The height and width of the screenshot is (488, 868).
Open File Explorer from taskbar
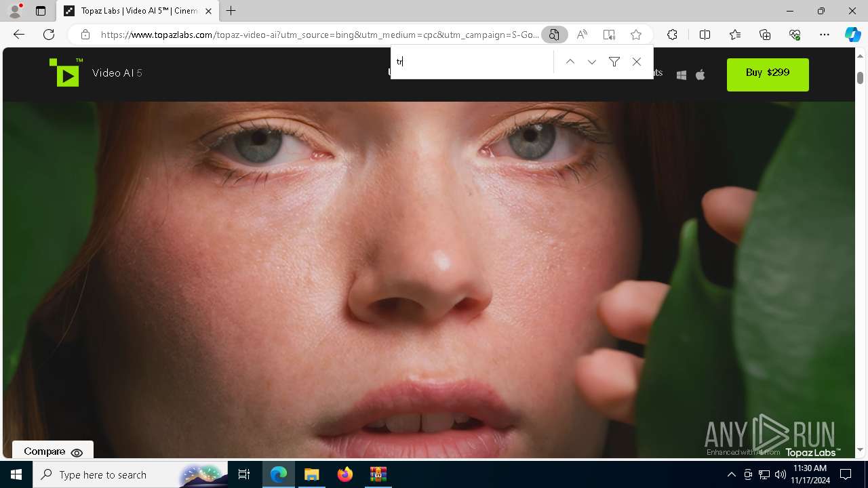tap(311, 474)
